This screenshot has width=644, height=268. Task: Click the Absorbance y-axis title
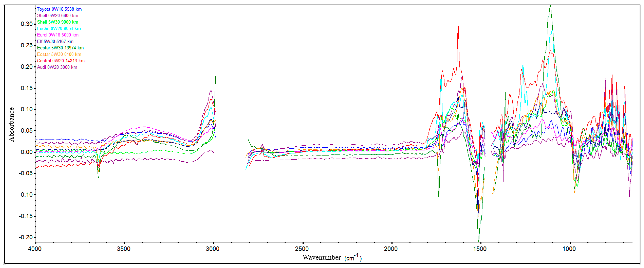(x=12, y=124)
